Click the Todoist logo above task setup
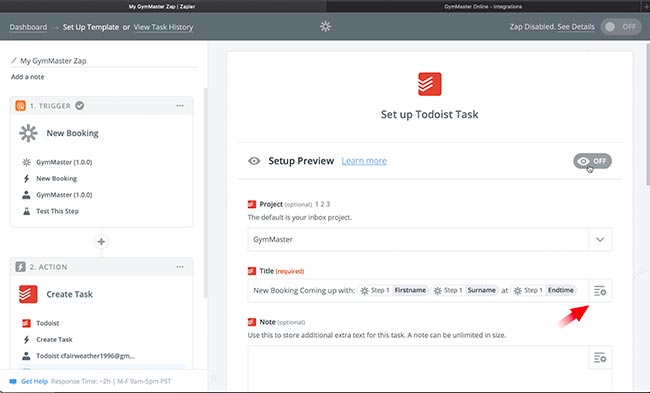Screen dimensions: 650x393 [429, 84]
